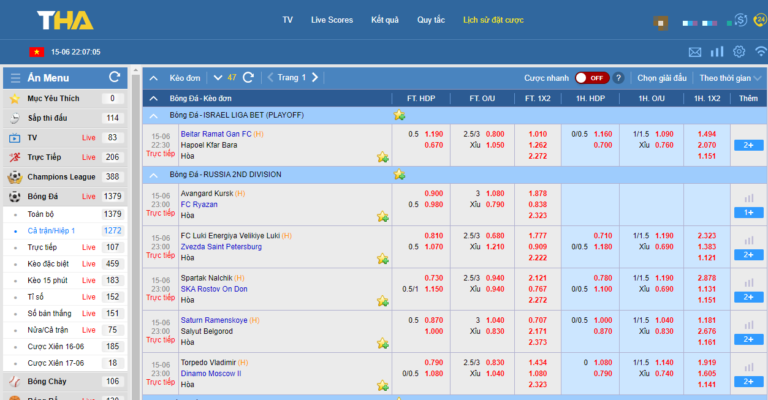This screenshot has height=400, width=768.
Task: Toggle favorite star for RUSSIA 2ND DIVISION
Action: (x=399, y=174)
